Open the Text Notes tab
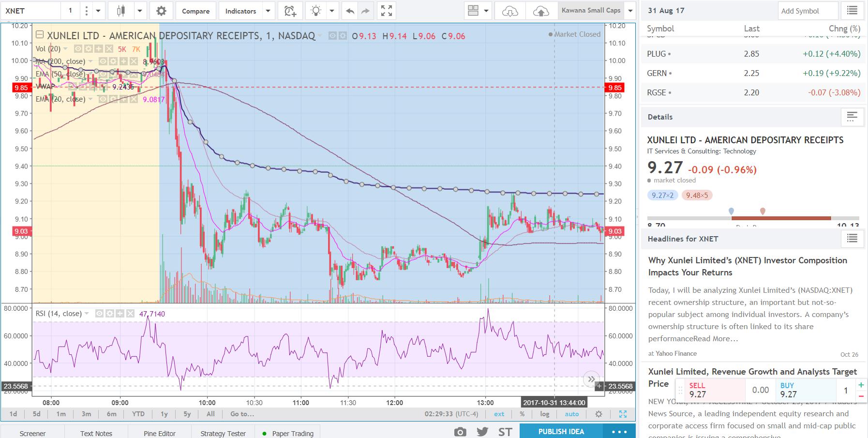The width and height of the screenshot is (868, 438). pos(96,433)
